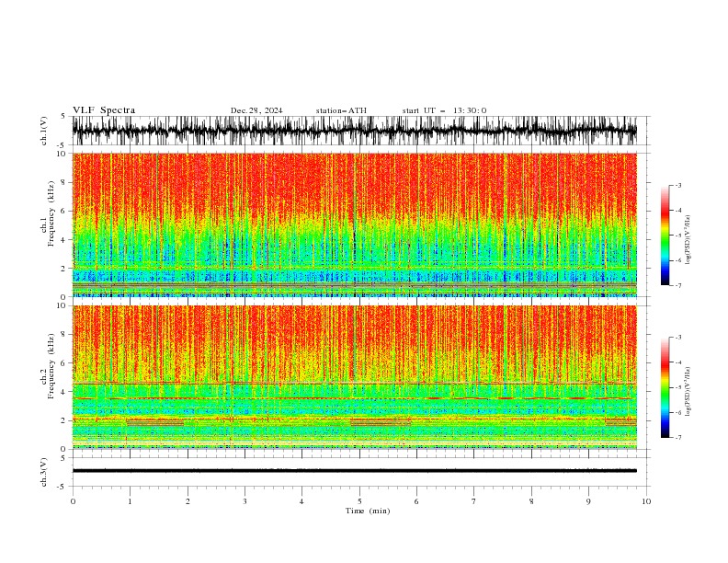Click the time axis tick label '5'
728x563 pixels.
359,501
